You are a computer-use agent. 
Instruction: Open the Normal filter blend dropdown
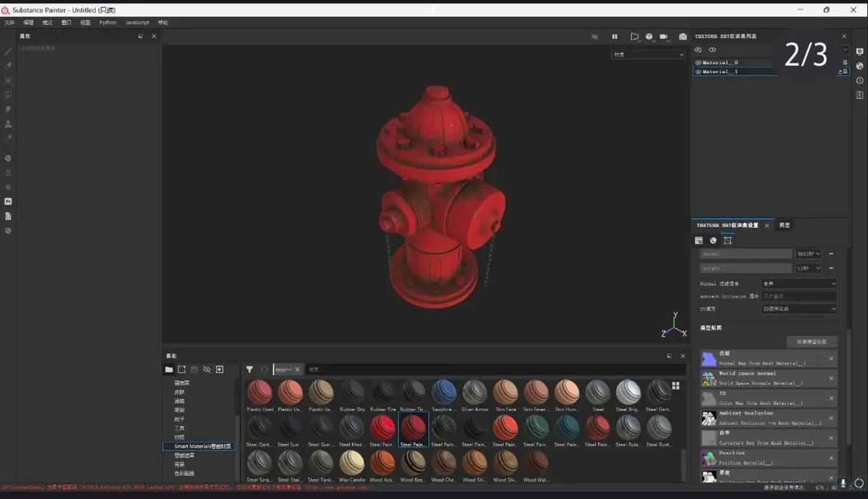coord(798,283)
